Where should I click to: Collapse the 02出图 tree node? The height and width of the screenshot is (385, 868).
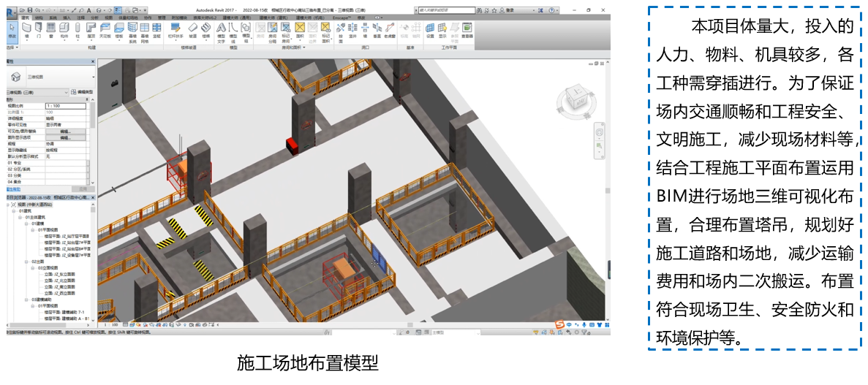point(26,262)
